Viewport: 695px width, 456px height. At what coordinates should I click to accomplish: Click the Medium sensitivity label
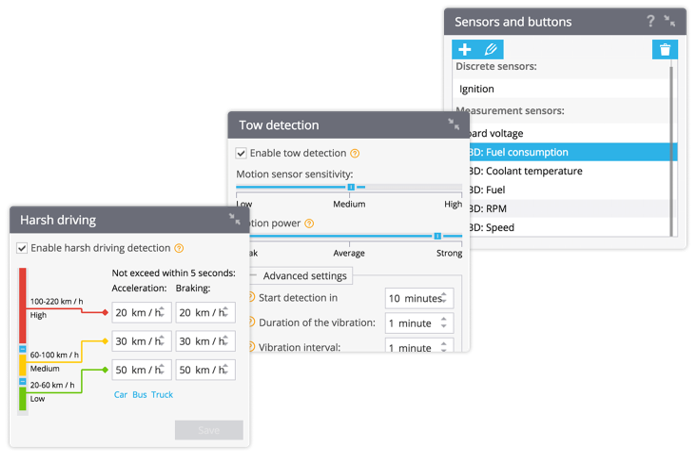click(349, 204)
